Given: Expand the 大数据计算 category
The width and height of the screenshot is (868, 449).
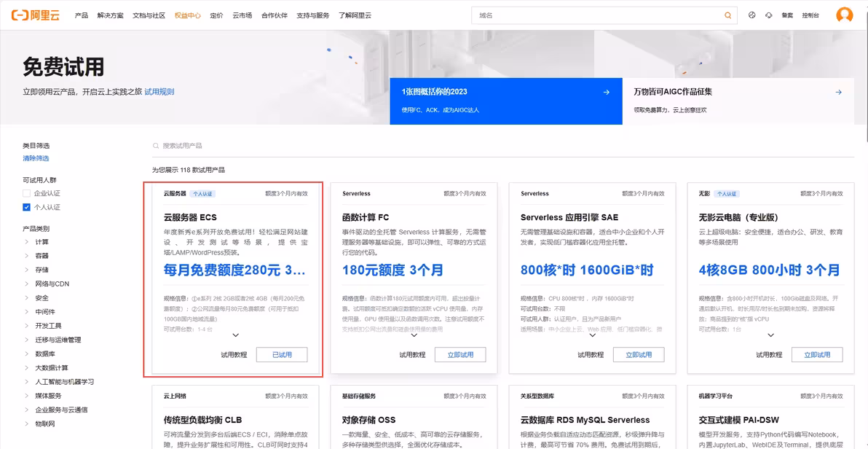Looking at the screenshot, I should coord(26,367).
